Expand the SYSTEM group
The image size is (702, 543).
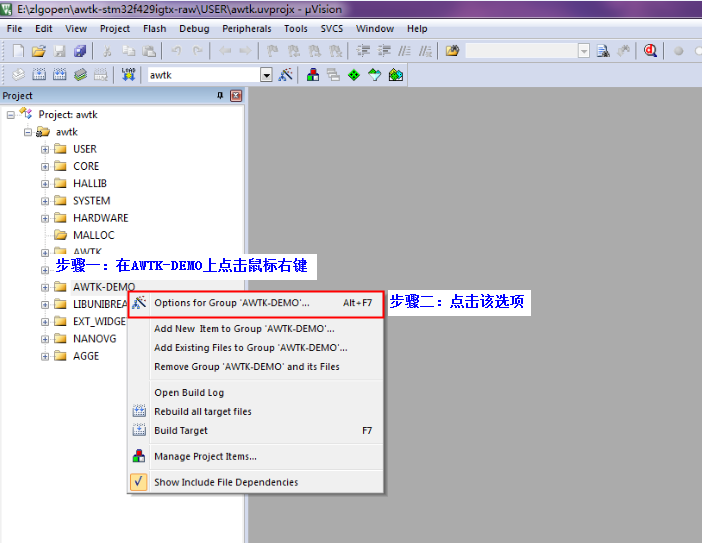click(45, 201)
